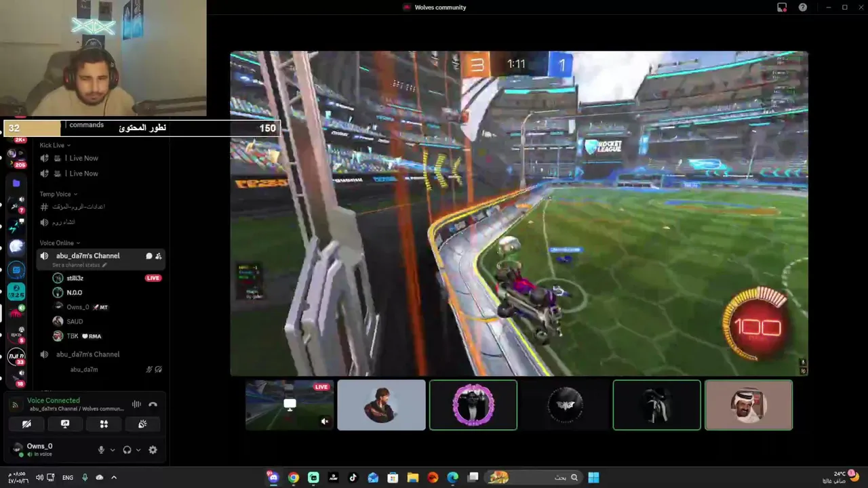Open system volume control in tray
The width and height of the screenshot is (868, 488).
pyautogui.click(x=39, y=478)
